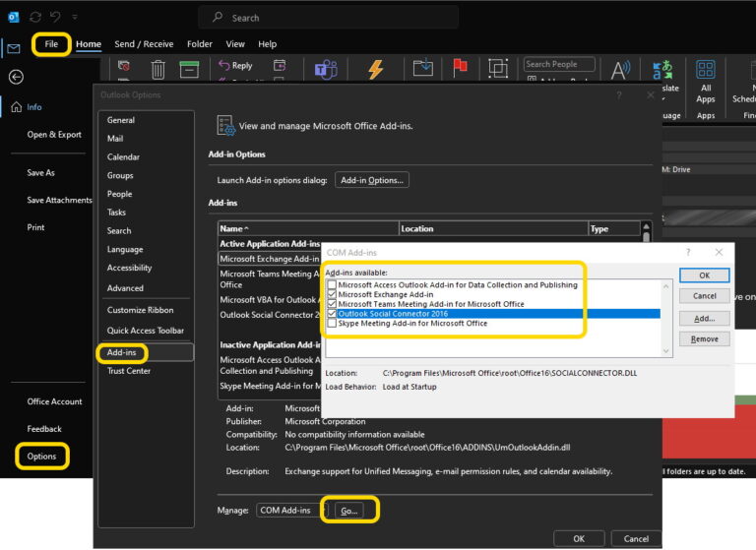Click the Backstage back arrow icon
756x550 pixels.
click(x=16, y=77)
